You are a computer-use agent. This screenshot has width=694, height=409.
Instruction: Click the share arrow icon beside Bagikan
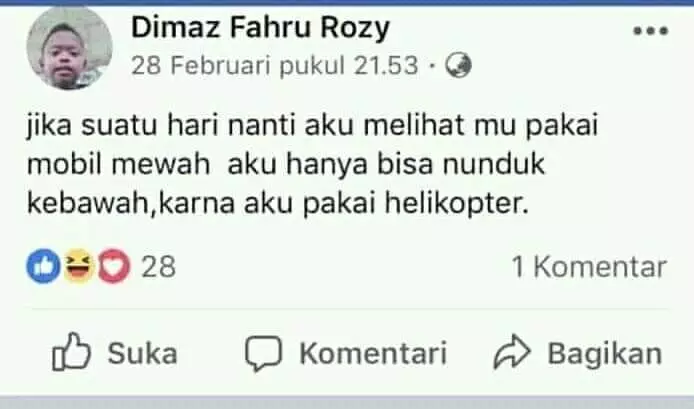click(512, 353)
